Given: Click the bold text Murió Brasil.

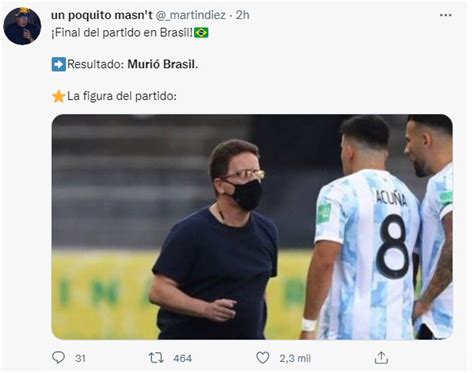Looking at the screenshot, I should pyautogui.click(x=163, y=64).
